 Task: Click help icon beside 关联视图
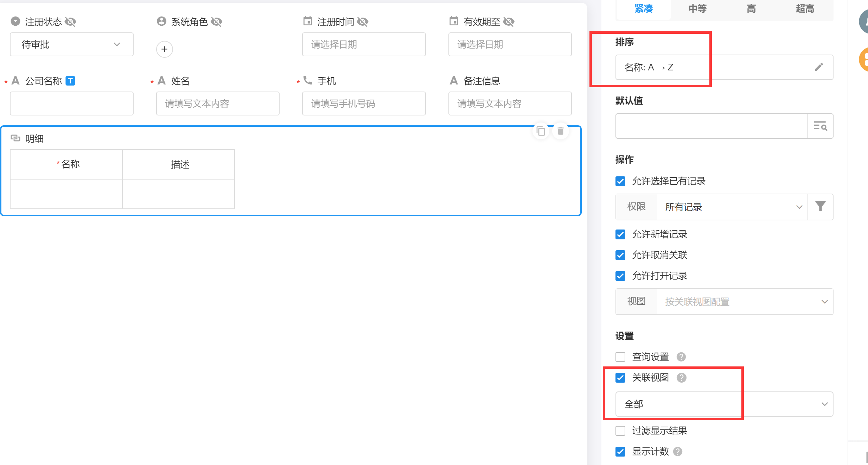pos(681,378)
